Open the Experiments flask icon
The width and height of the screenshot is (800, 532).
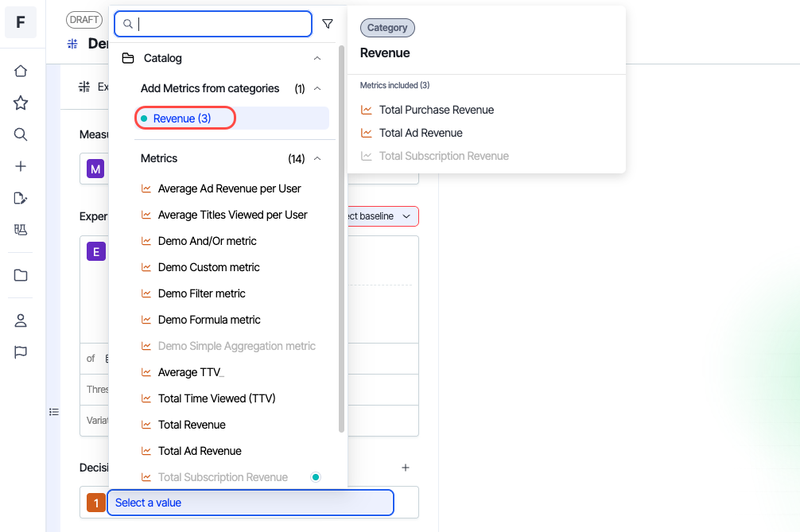click(21, 230)
